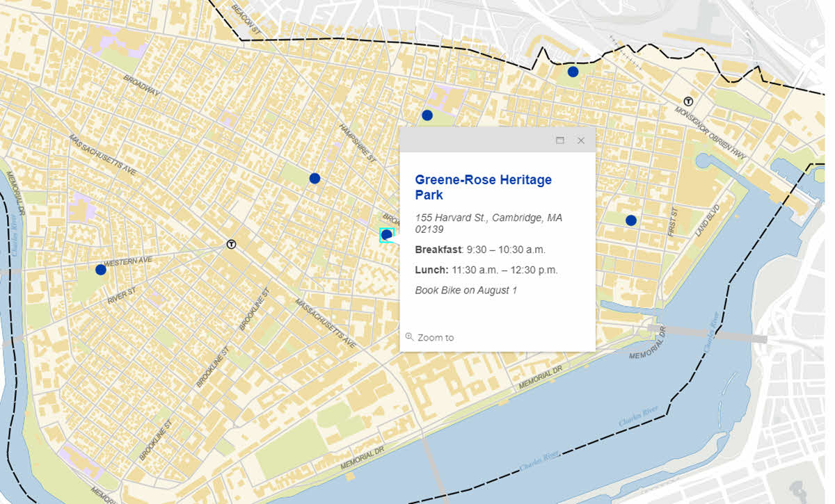Click the Breakfast hours line in popup
835x504 pixels.
[480, 250]
